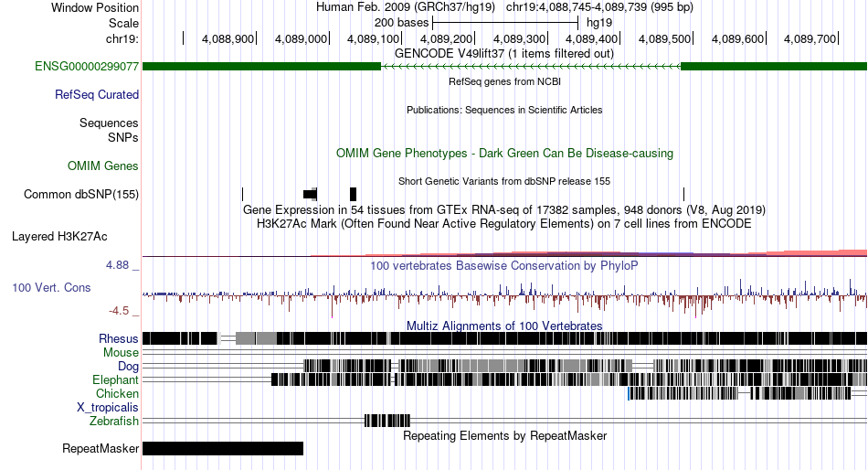Click the ENSG00000299077 gene label
This screenshot has width=868, height=470.
click(x=87, y=67)
